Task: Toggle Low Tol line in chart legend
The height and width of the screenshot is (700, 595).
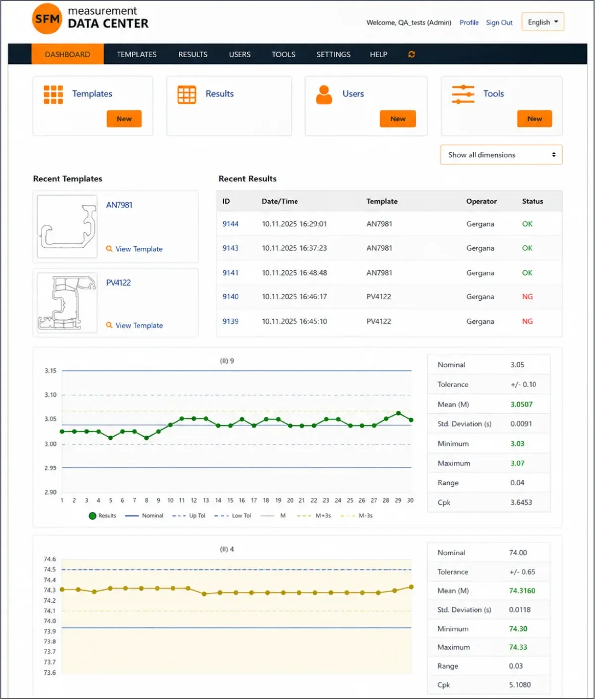Action: 233,516
